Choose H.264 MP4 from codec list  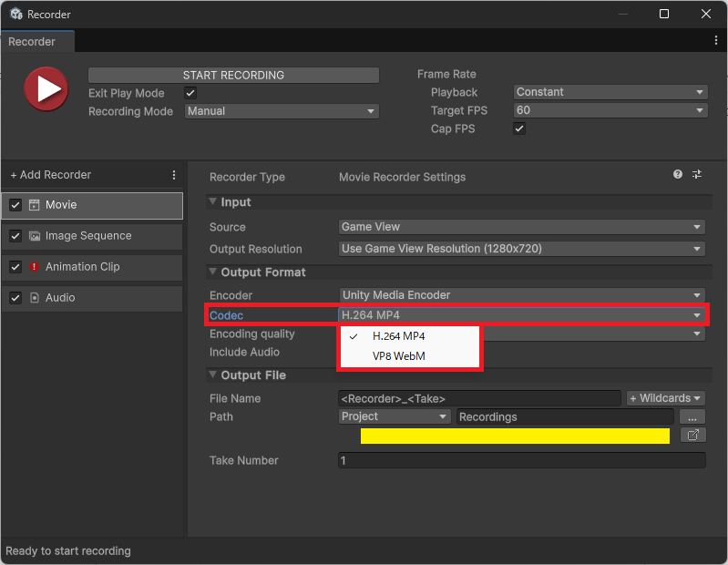coord(398,336)
